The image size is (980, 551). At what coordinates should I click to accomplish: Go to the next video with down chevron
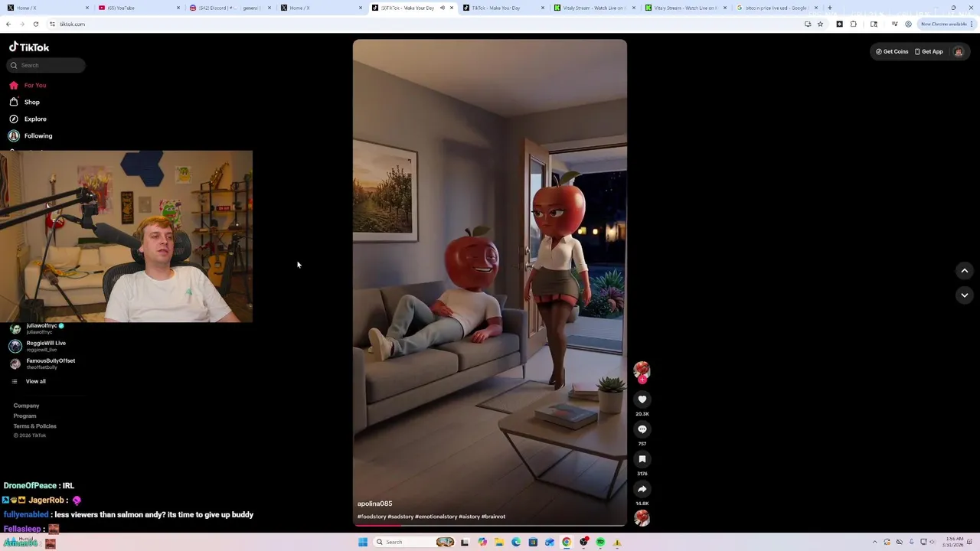(x=965, y=295)
